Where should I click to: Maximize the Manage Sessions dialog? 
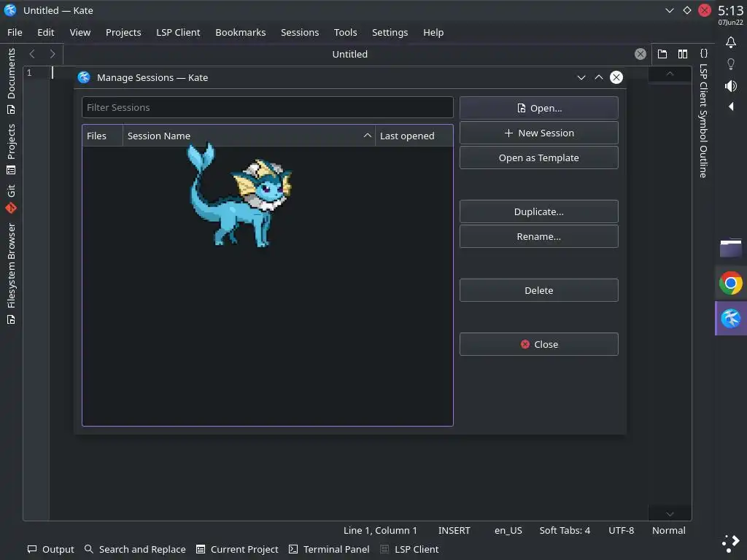pyautogui.click(x=599, y=77)
